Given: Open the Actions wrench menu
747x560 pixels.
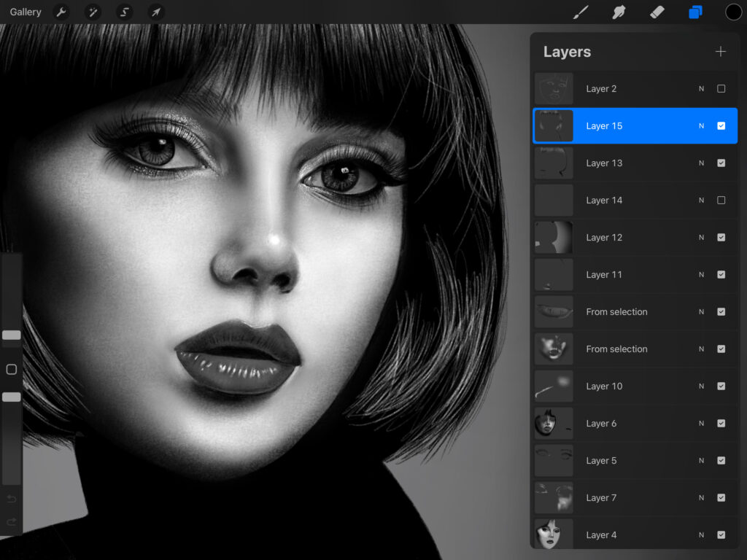Looking at the screenshot, I should tap(61, 12).
